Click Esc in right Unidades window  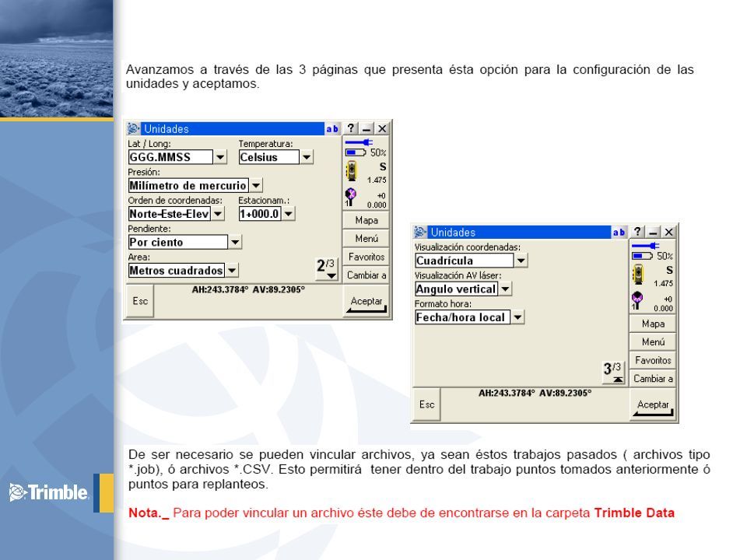(427, 404)
